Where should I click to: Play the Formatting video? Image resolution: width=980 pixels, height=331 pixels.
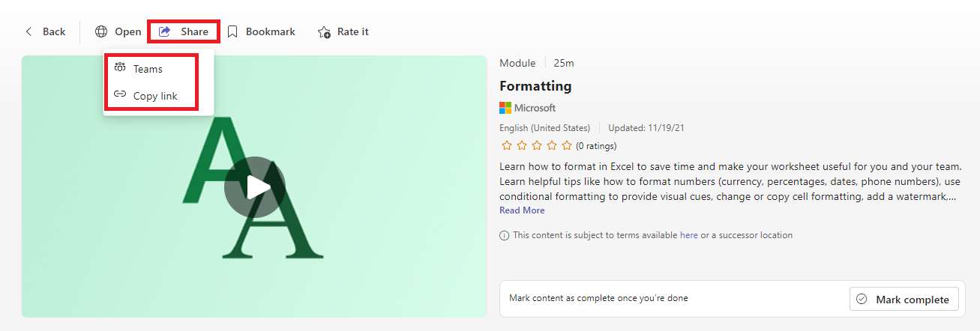click(x=254, y=186)
